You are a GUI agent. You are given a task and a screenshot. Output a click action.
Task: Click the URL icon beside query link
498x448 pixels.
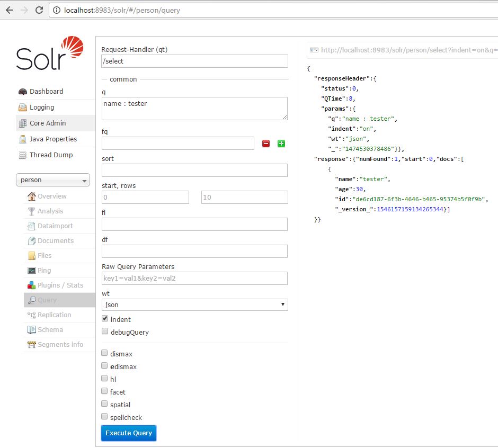(314, 50)
